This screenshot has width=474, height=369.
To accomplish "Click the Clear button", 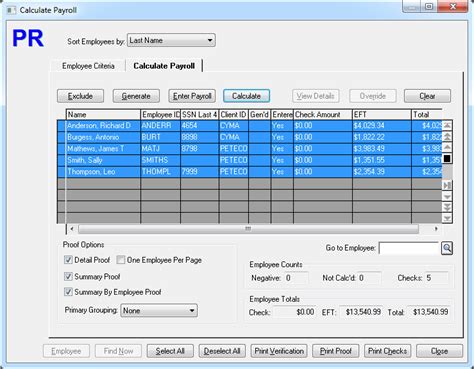I will point(427,96).
